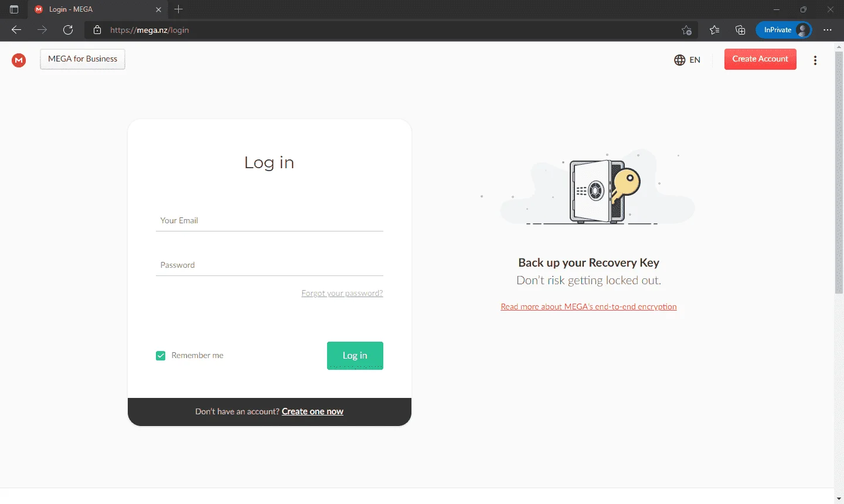Click the browser back arrow
The image size is (844, 504).
point(16,30)
